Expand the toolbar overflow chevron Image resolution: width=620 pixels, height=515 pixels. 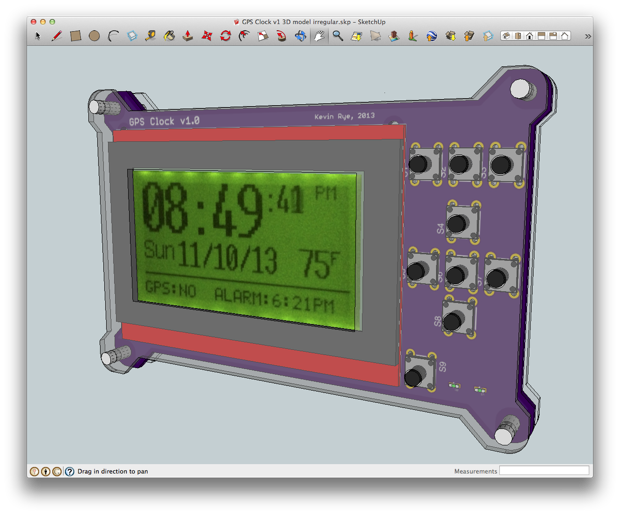click(x=588, y=36)
